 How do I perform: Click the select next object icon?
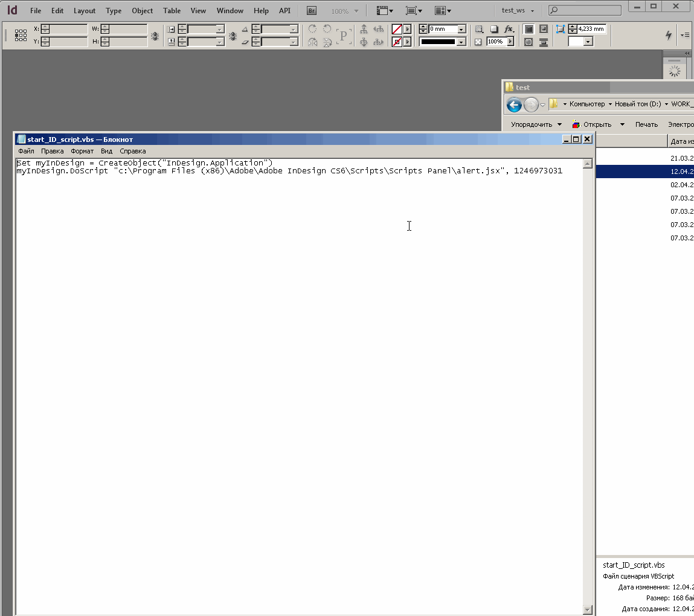pos(379,42)
